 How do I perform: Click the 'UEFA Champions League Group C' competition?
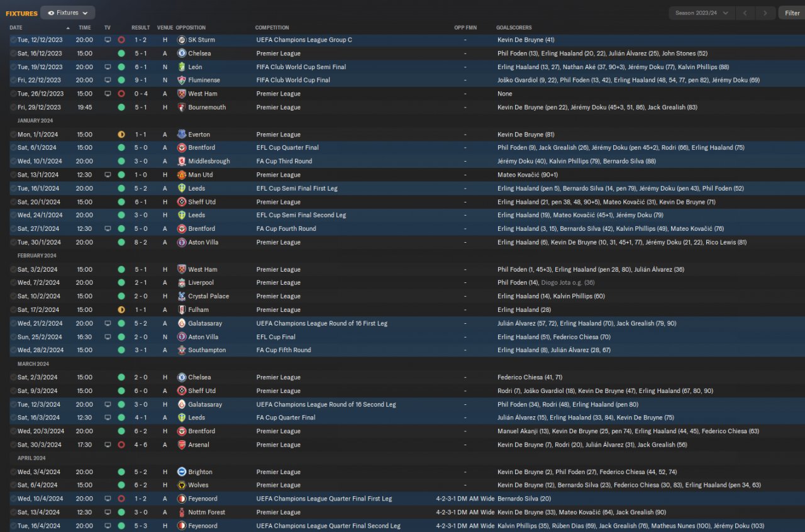(x=304, y=40)
